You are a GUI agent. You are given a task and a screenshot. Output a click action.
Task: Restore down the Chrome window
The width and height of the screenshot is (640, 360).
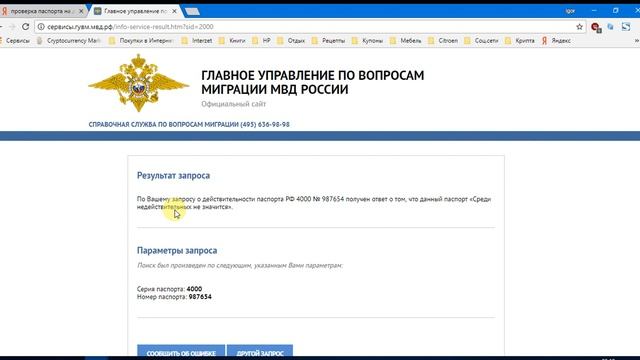(x=616, y=10)
